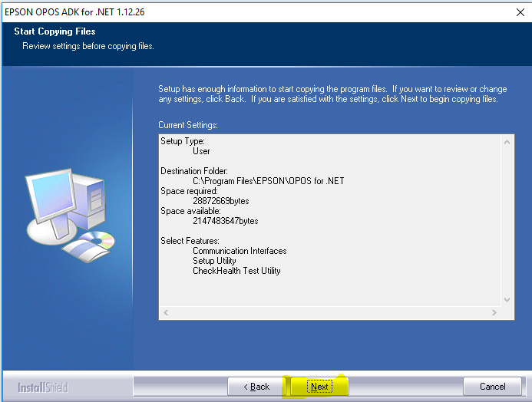This screenshot has width=532, height=402.
Task: Click the computer and CD setup illustration
Action: click(x=70, y=216)
